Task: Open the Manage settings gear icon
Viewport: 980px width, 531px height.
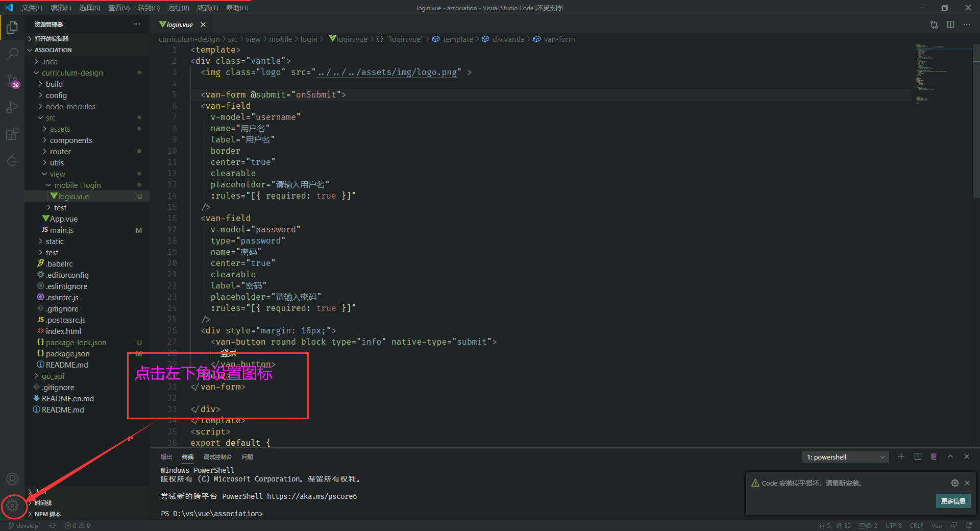Action: click(12, 506)
